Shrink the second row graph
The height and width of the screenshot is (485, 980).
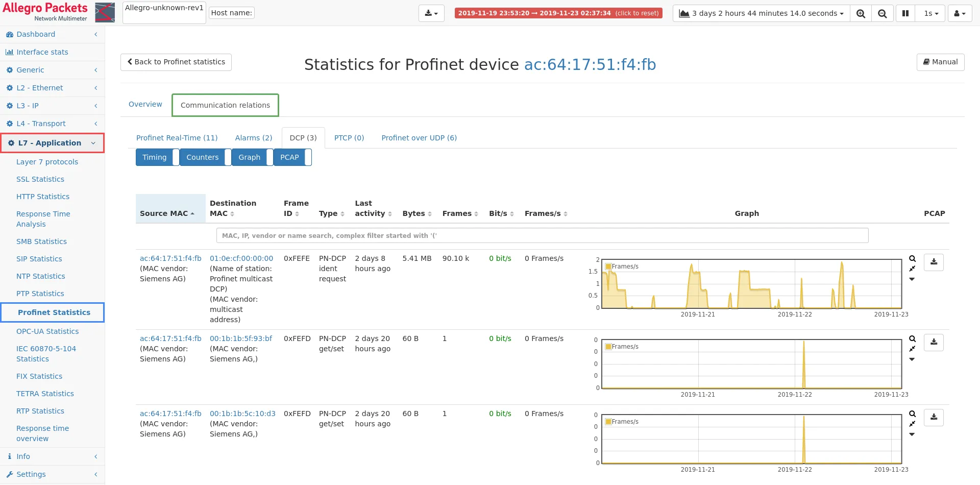tap(912, 349)
